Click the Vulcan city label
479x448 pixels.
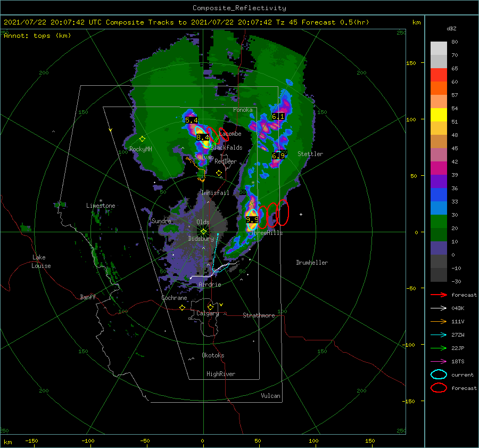pyautogui.click(x=270, y=396)
